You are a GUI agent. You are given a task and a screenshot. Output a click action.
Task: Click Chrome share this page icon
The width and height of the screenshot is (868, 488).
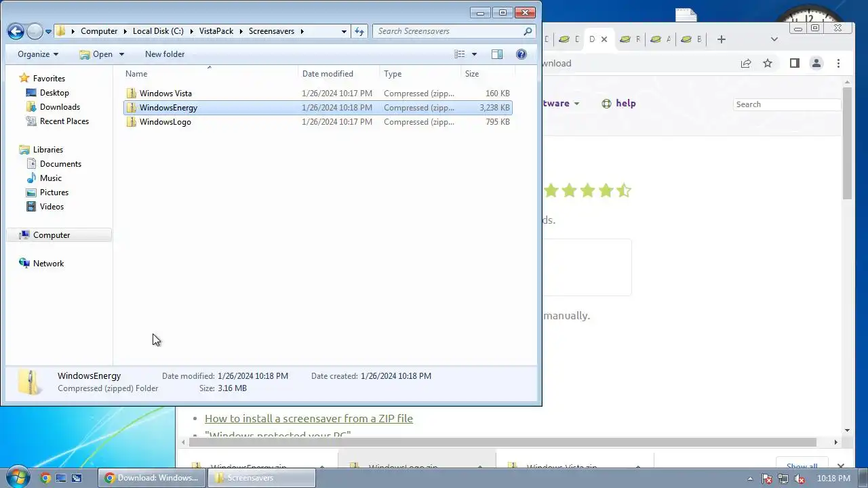(746, 63)
